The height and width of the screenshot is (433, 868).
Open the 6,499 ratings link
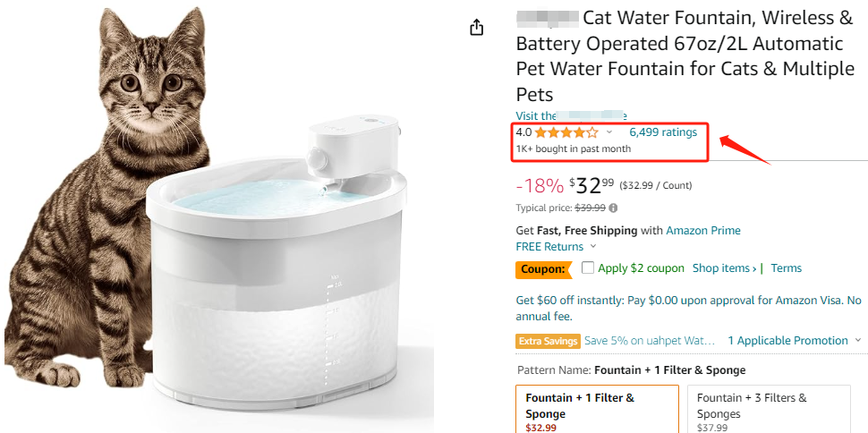(x=663, y=132)
